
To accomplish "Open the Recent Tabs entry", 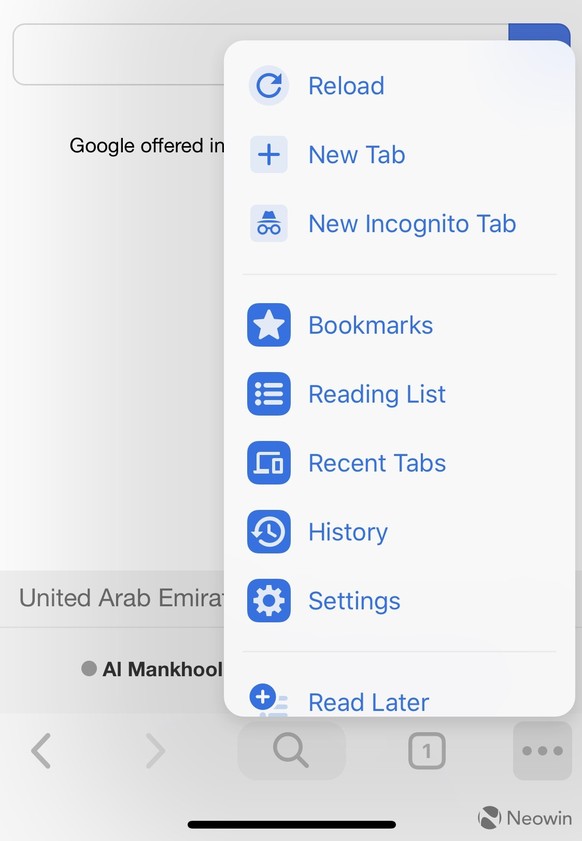I will (400, 463).
